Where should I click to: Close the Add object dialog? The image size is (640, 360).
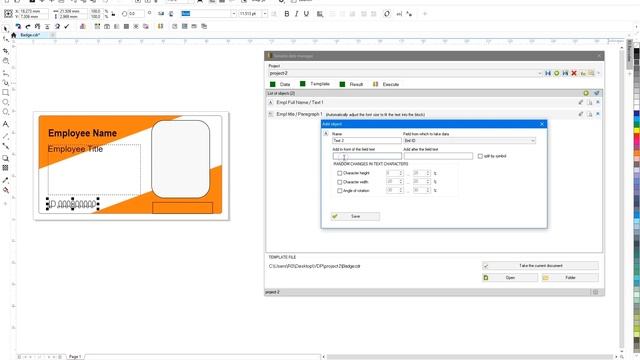point(542,124)
